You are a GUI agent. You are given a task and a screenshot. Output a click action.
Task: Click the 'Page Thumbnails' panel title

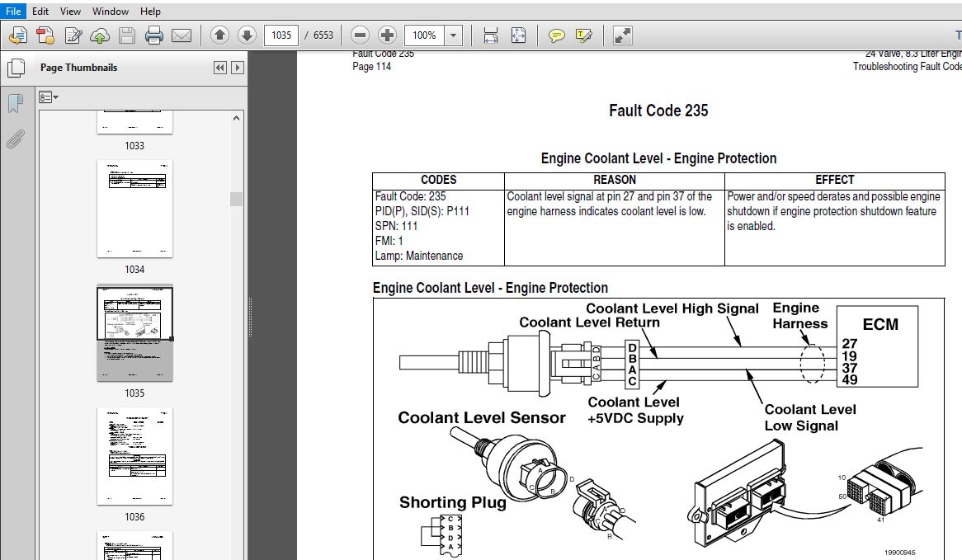pos(78,68)
